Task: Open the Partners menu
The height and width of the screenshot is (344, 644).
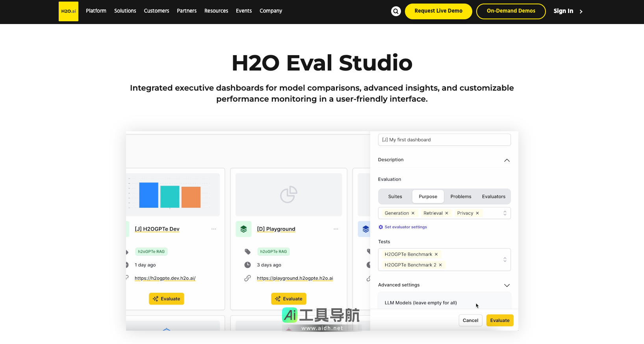Action: click(187, 11)
